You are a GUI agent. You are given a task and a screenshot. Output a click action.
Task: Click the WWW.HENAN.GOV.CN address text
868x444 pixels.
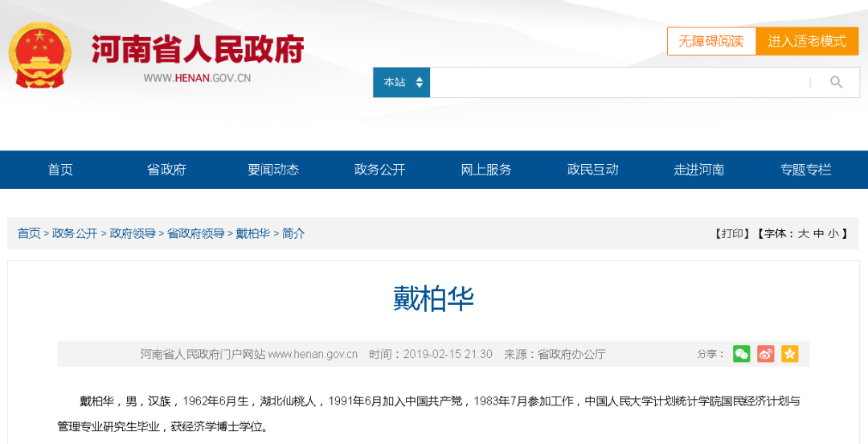click(x=197, y=78)
